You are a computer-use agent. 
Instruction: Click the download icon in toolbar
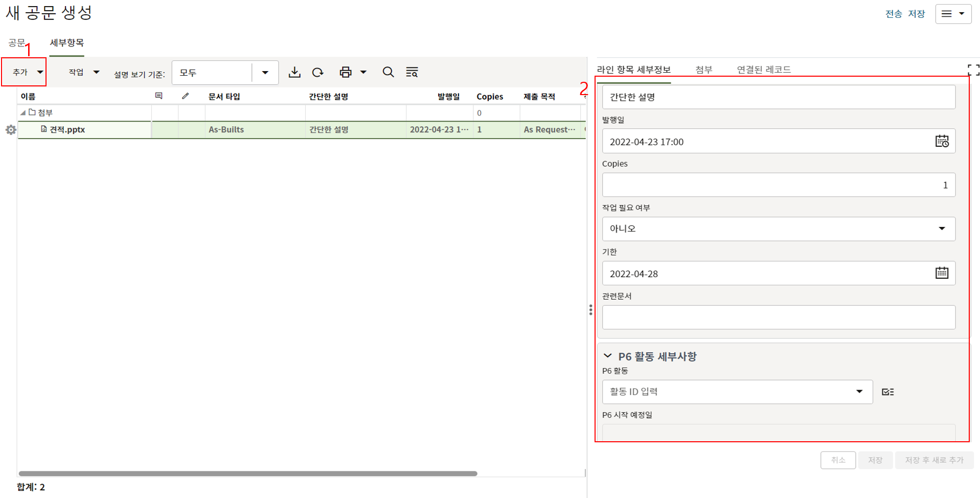click(294, 72)
